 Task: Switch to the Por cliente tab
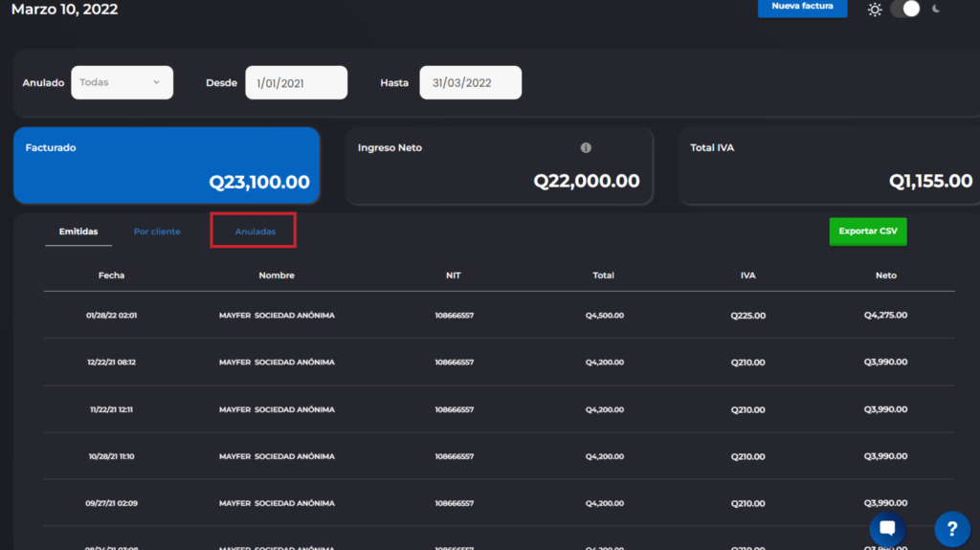click(x=157, y=231)
